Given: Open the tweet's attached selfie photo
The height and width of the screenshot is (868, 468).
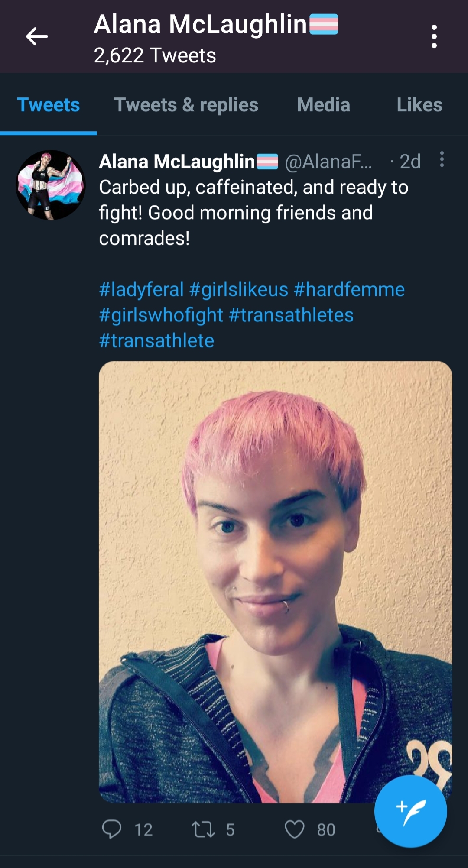Looking at the screenshot, I should (276, 582).
